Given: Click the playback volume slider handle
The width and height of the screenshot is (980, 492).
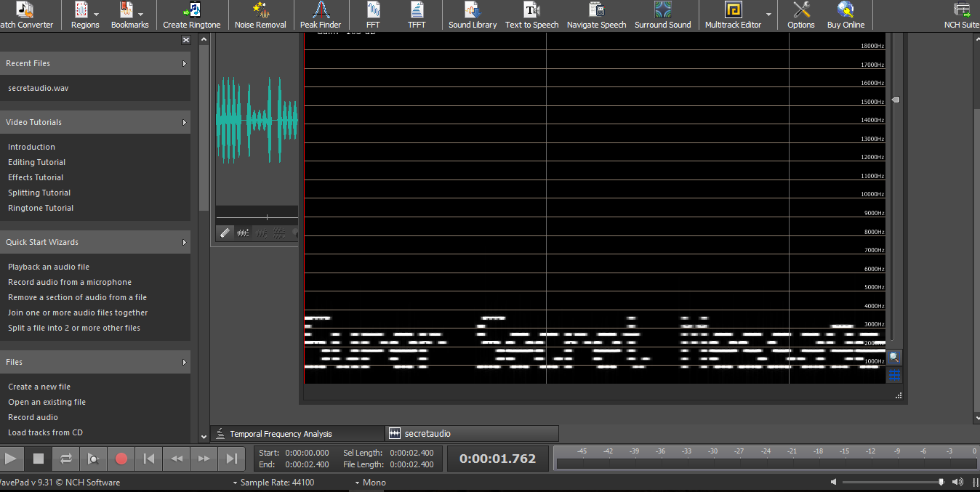Looking at the screenshot, I should click(941, 482).
